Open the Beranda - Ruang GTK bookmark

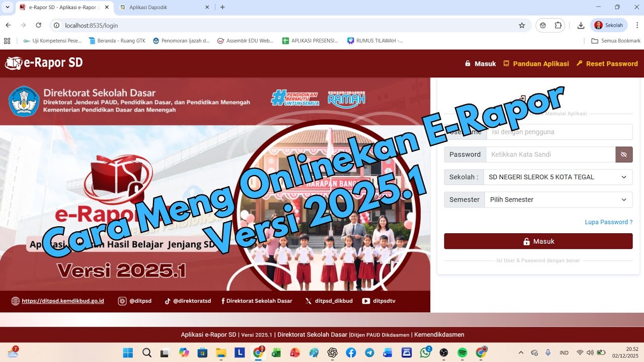point(117,41)
